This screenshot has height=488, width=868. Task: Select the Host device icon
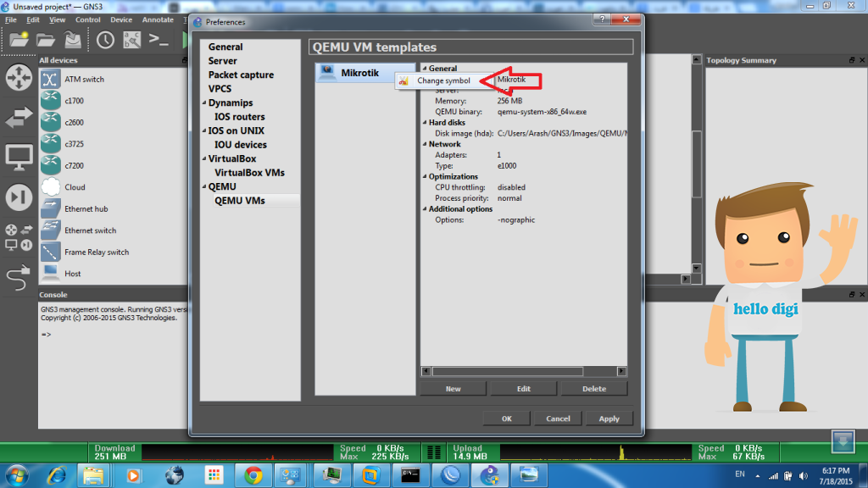coord(50,274)
